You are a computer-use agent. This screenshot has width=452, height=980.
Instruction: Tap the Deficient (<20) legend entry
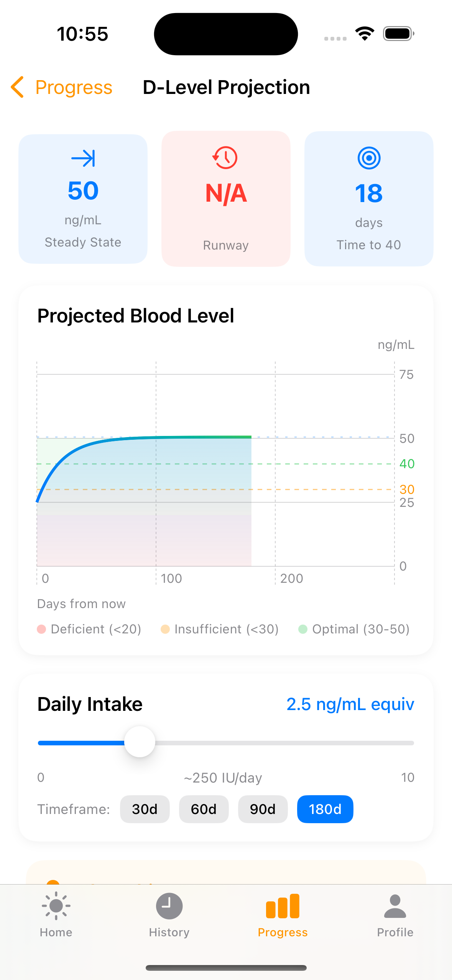(x=89, y=629)
